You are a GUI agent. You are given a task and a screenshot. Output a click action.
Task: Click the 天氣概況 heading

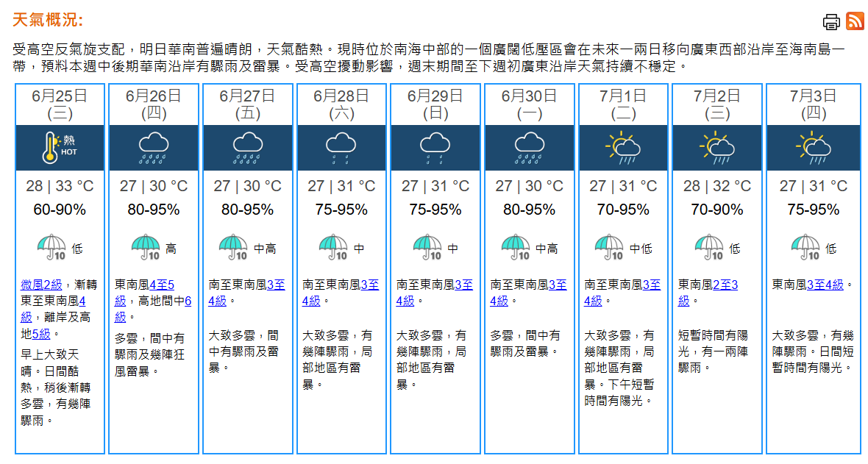(49, 20)
